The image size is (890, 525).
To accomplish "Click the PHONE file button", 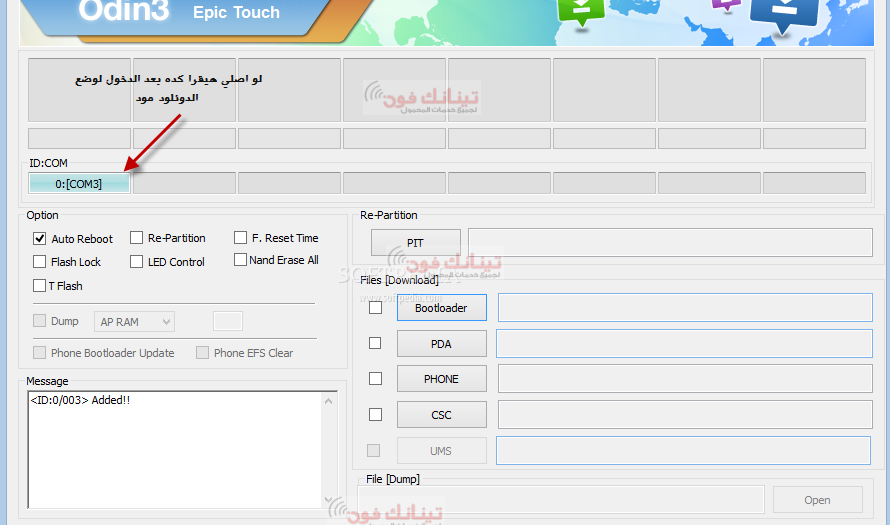I will pos(442,379).
